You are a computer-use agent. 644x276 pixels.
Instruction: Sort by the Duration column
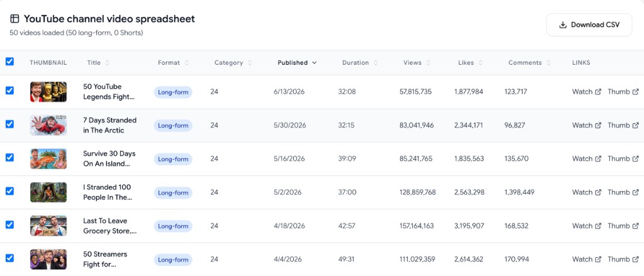click(360, 63)
